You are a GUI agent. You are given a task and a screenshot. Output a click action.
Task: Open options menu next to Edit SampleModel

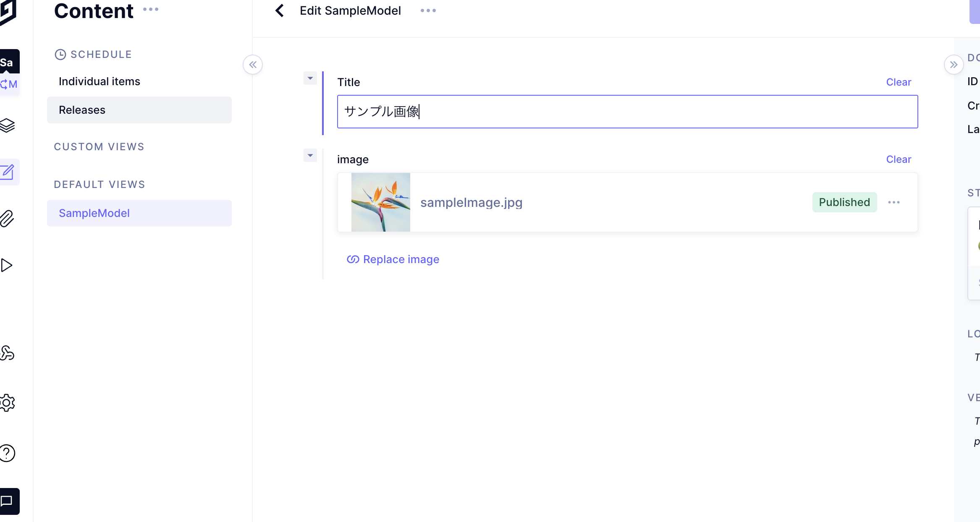coord(428,10)
